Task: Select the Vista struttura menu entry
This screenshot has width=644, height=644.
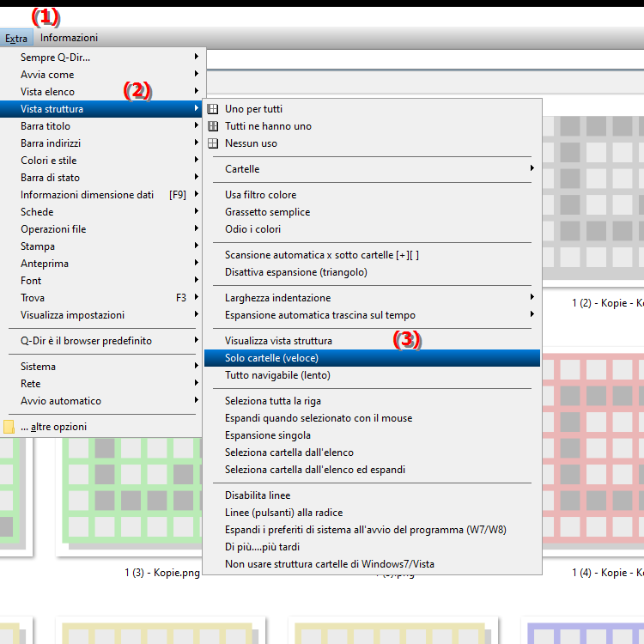Action: tap(101, 109)
